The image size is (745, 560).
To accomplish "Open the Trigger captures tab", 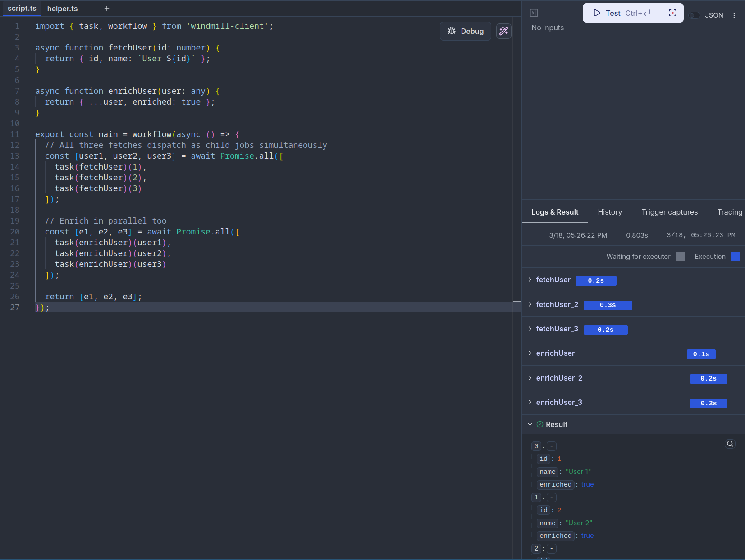I will coord(669,212).
